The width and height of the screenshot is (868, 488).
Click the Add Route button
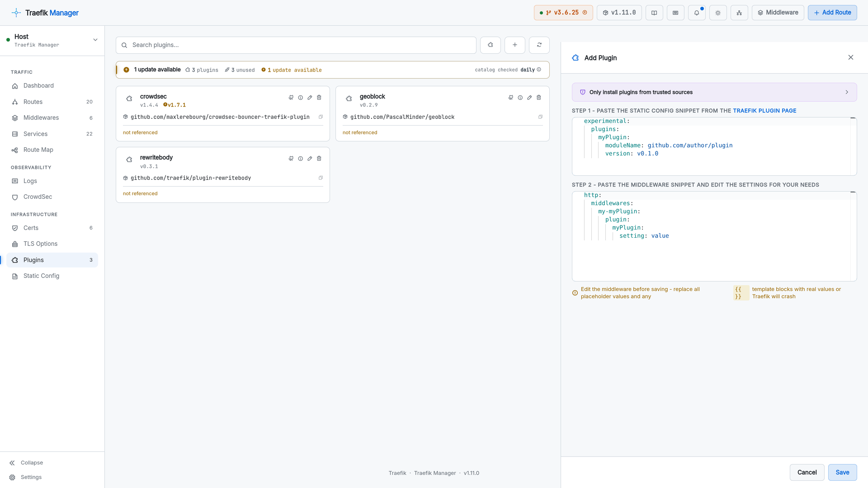(832, 13)
